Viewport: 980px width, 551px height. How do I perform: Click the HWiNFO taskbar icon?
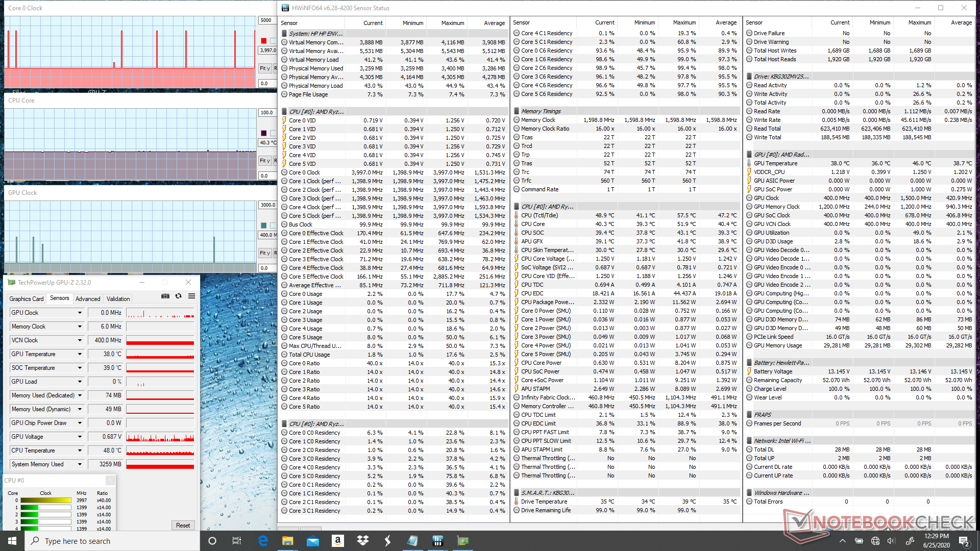point(437,541)
